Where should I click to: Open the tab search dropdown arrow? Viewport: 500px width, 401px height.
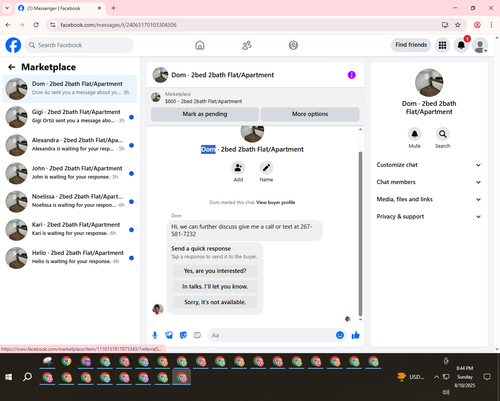tap(7, 8)
